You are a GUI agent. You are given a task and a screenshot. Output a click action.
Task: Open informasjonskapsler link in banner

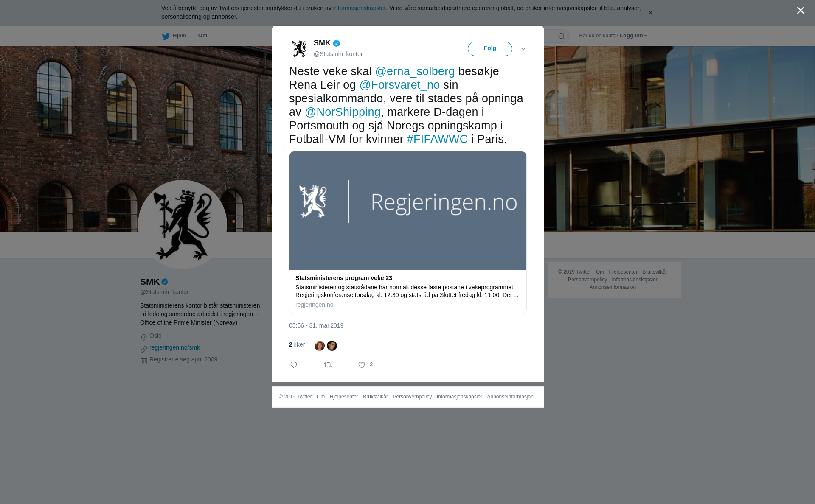click(359, 8)
